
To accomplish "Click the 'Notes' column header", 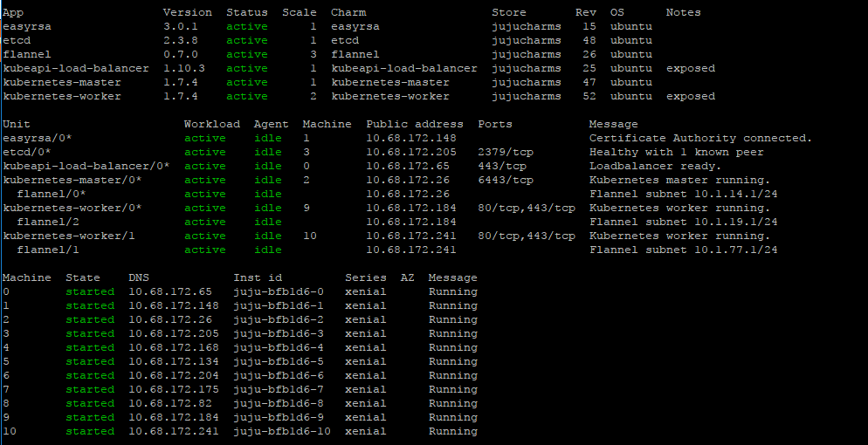I will (x=683, y=12).
